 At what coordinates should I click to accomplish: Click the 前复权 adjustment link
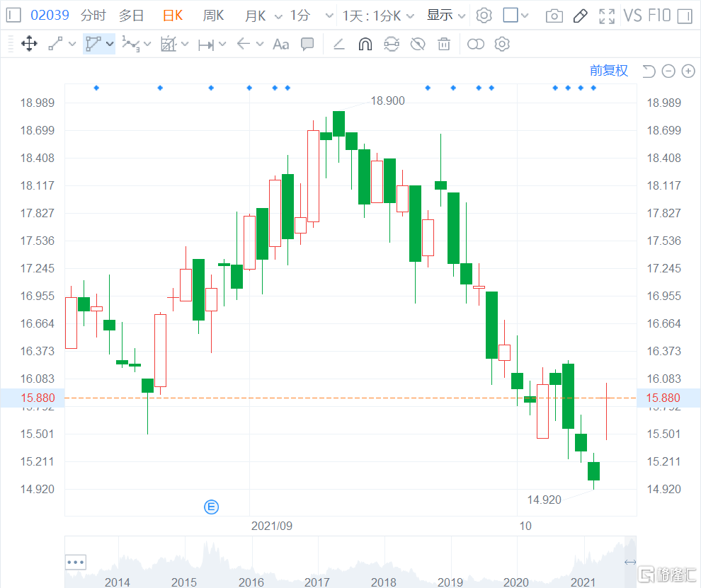(608, 71)
